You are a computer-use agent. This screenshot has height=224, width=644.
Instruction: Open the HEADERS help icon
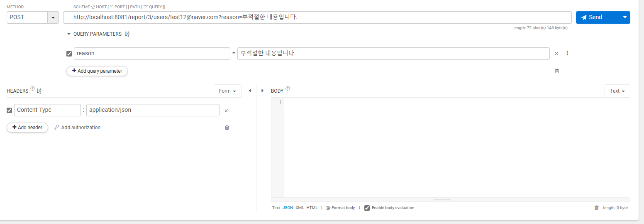[x=33, y=89]
